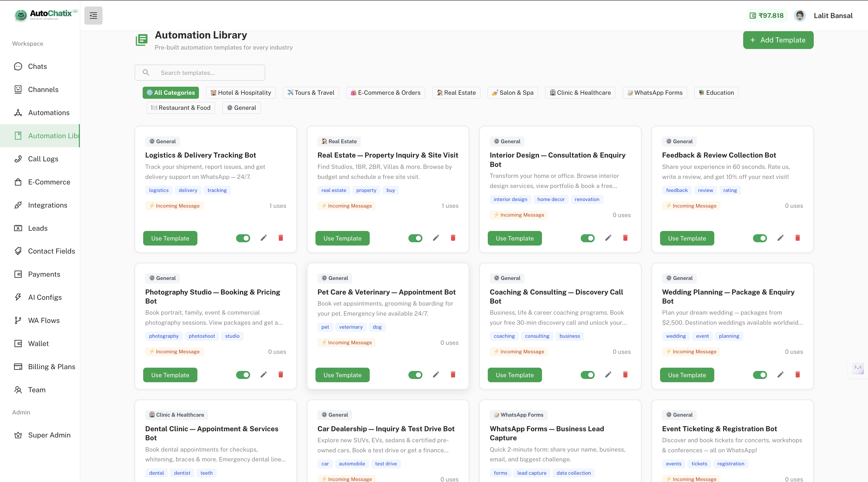Use the Feedback & Review Collection Bot template
The image size is (868, 482).
click(687, 238)
